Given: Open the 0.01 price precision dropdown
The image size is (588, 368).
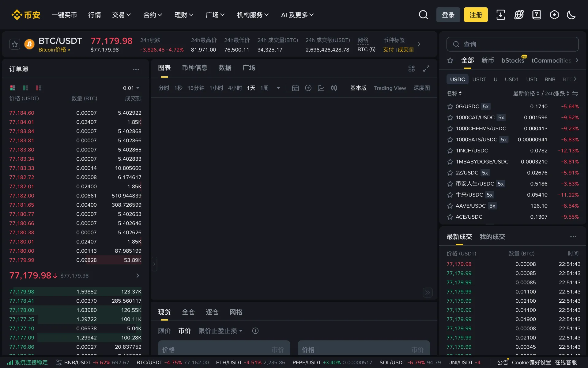Looking at the screenshot, I should (x=131, y=88).
